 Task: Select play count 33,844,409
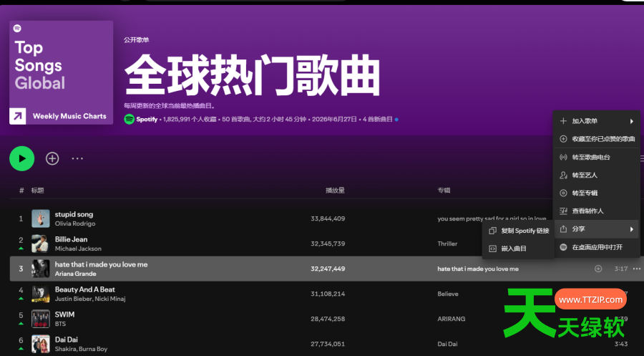[x=328, y=218]
